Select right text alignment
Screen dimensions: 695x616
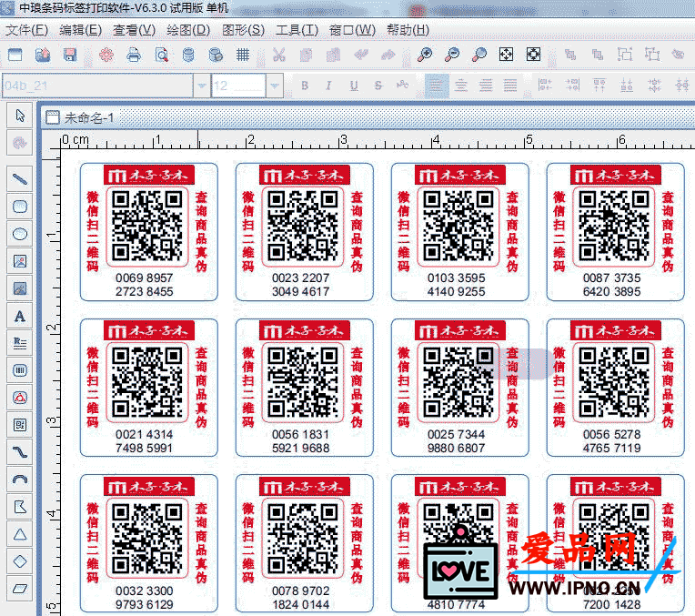(486, 86)
